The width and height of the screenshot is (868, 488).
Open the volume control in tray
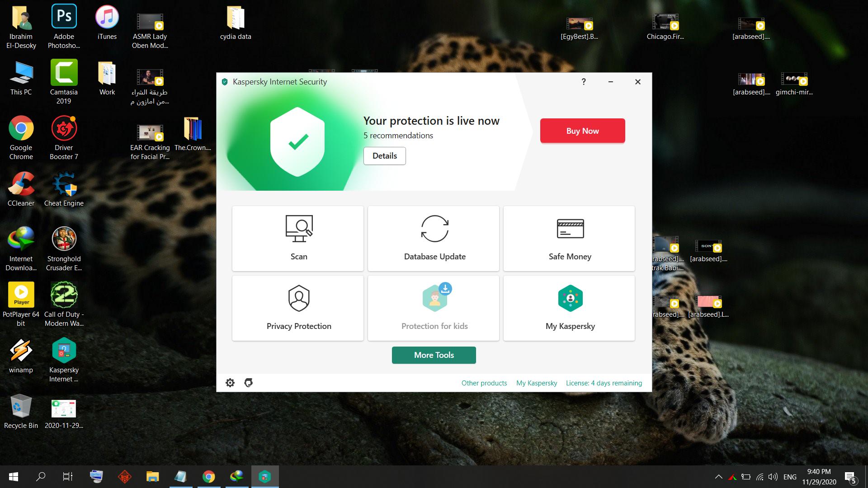coord(773,477)
